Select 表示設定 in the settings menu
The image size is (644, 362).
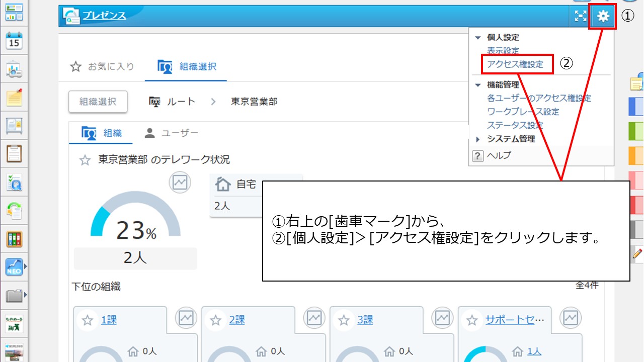coord(503,51)
